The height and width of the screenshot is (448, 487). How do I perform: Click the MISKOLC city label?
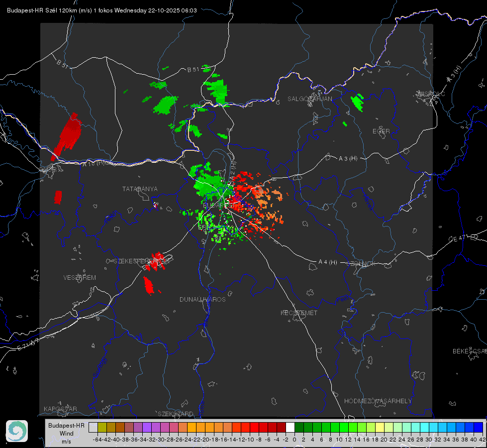click(431, 94)
